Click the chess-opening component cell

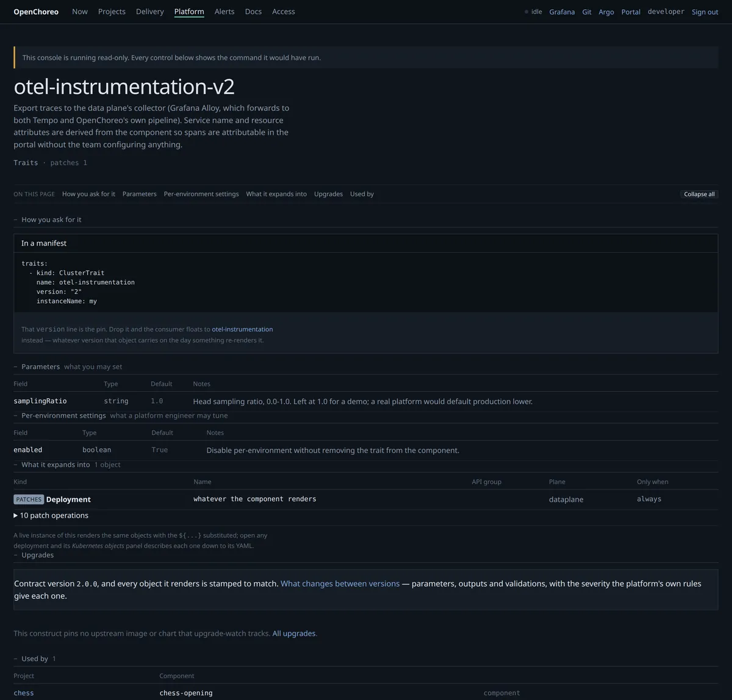point(186,693)
